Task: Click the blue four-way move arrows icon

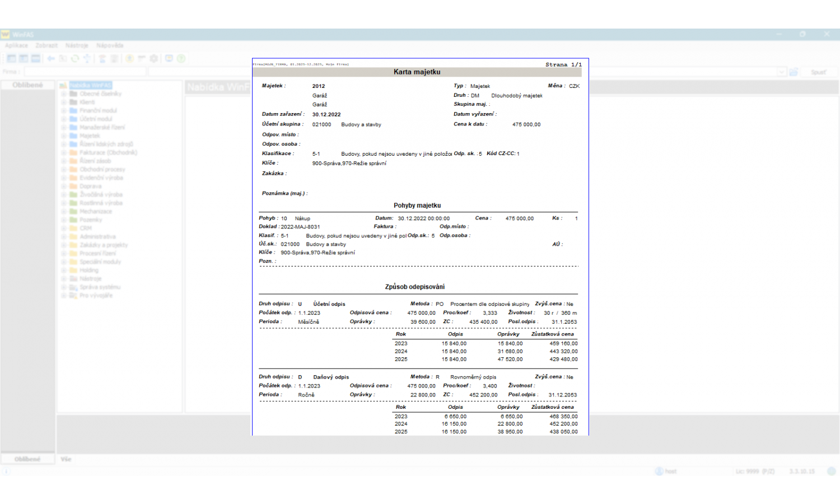Action: coord(87,58)
